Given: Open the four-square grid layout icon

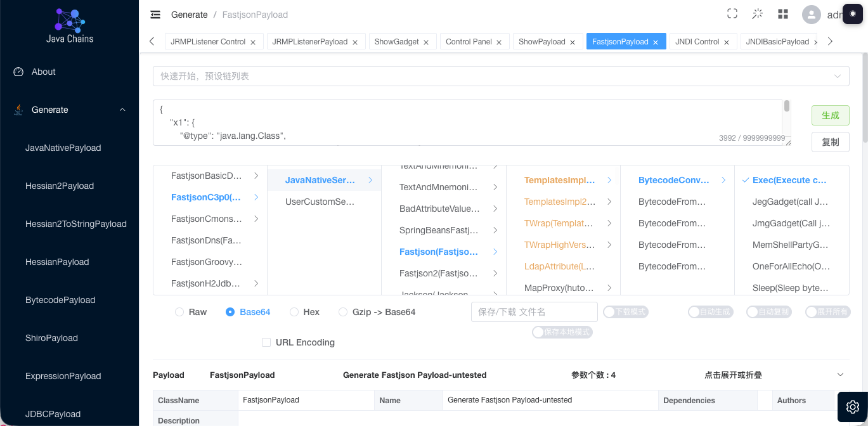Looking at the screenshot, I should point(783,14).
